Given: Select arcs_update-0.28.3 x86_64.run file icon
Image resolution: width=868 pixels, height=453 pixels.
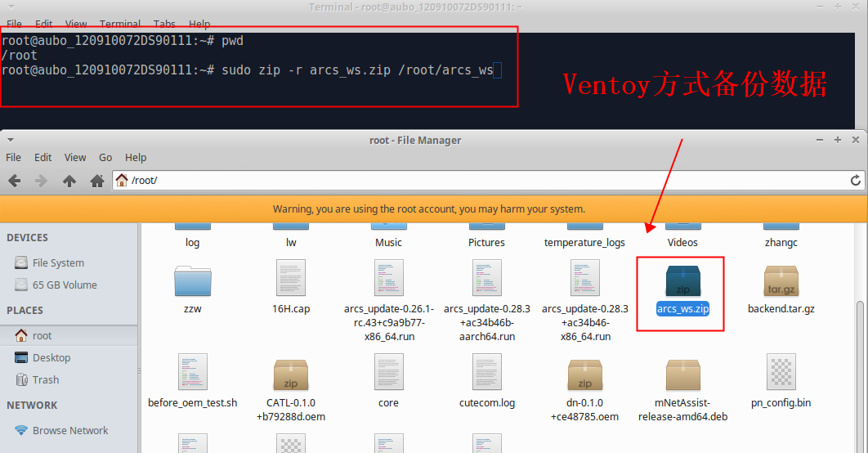Looking at the screenshot, I should (x=584, y=277).
